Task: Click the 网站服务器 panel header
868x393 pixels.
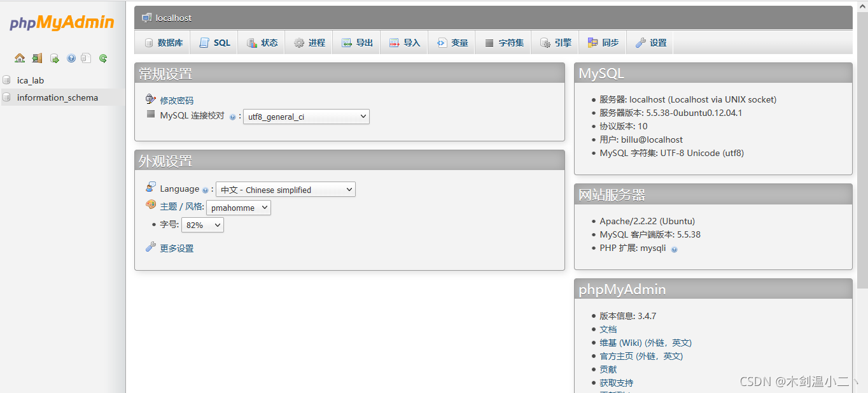Action: pyautogui.click(x=713, y=194)
